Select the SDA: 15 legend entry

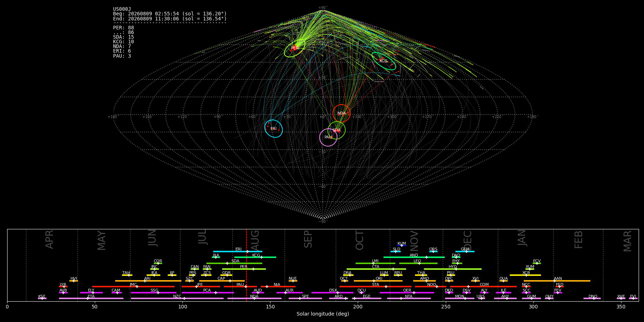[123, 37]
